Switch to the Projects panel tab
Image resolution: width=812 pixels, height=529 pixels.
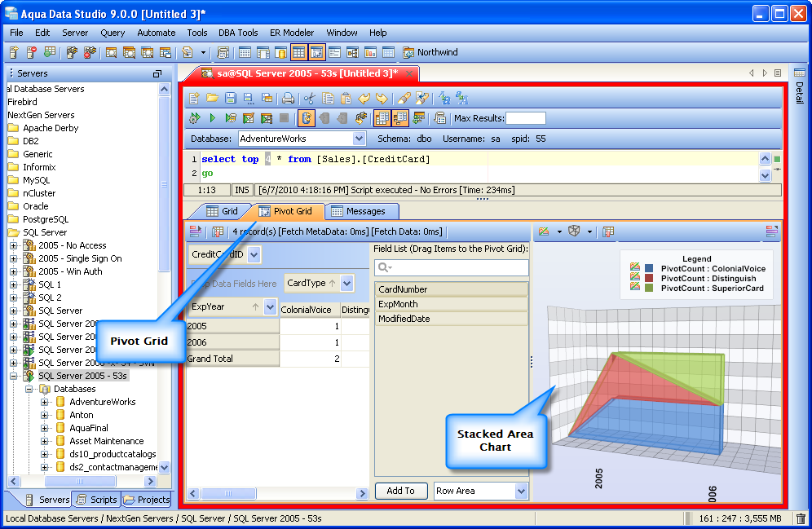click(147, 500)
